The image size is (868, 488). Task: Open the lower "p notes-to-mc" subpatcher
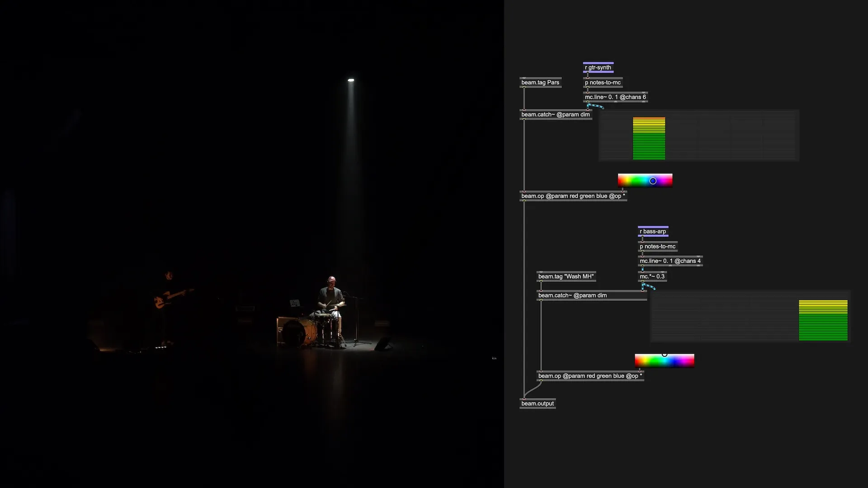pyautogui.click(x=657, y=246)
